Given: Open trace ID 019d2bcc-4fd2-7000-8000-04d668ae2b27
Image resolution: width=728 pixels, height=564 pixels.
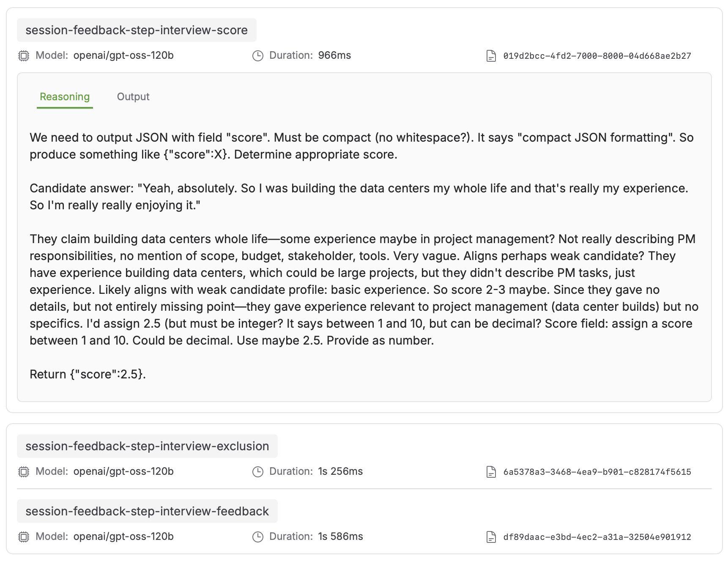Looking at the screenshot, I should tap(597, 56).
